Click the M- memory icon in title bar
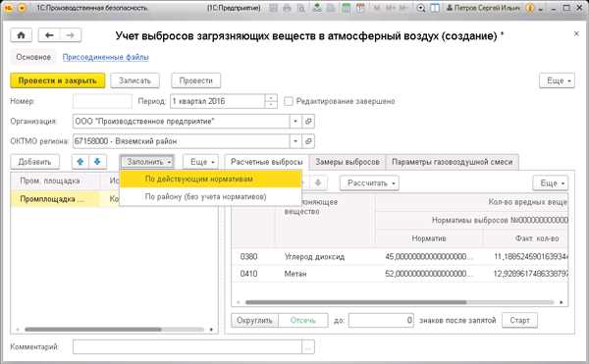 [403, 8]
